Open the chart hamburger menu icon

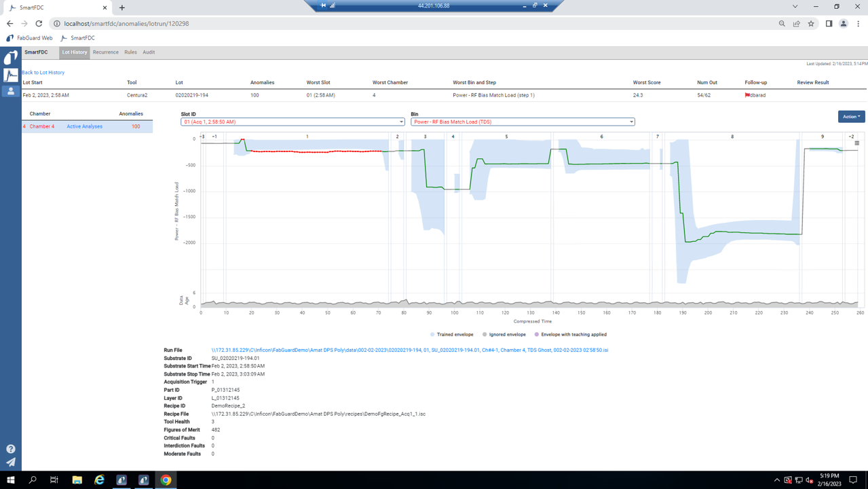(856, 143)
